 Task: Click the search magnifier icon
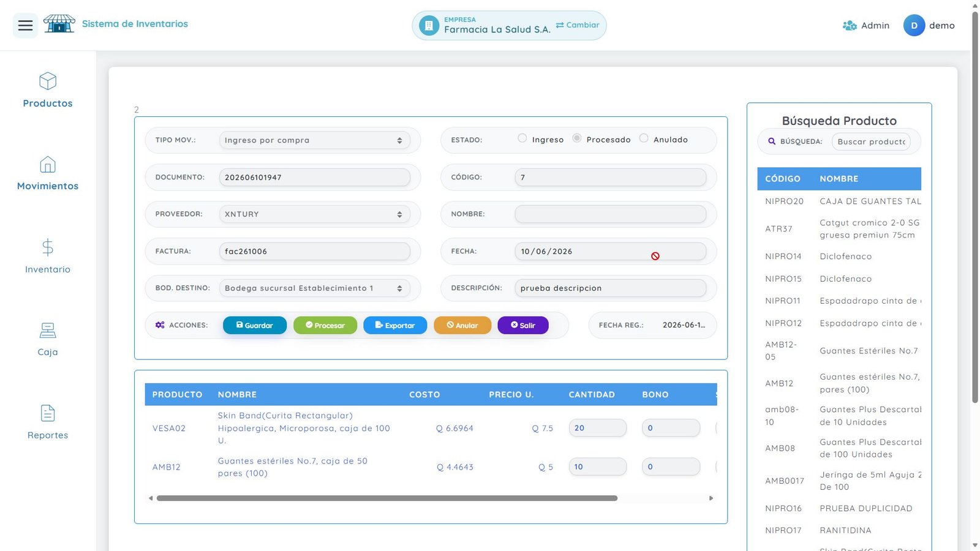pos(772,141)
